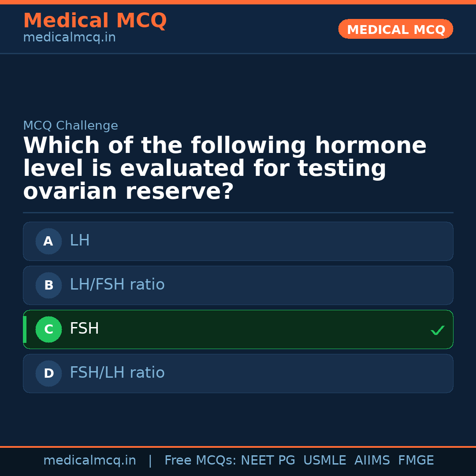Select the FSH/LH ratio answer
Screen dimensions: 476x476
(117, 373)
